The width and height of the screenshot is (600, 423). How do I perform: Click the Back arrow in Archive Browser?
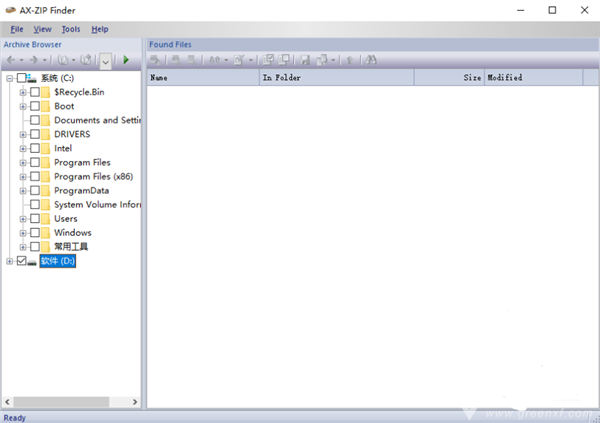11,60
